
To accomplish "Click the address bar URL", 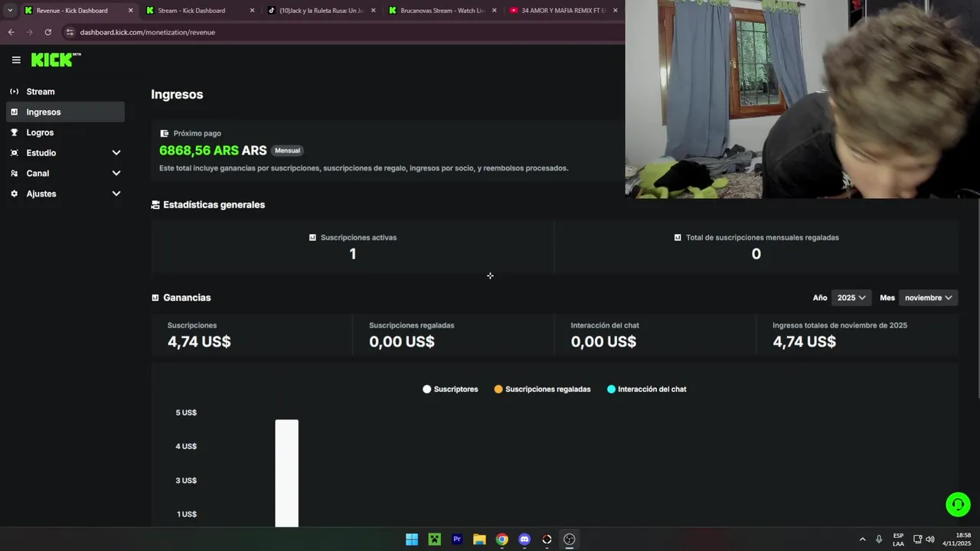I will click(148, 32).
